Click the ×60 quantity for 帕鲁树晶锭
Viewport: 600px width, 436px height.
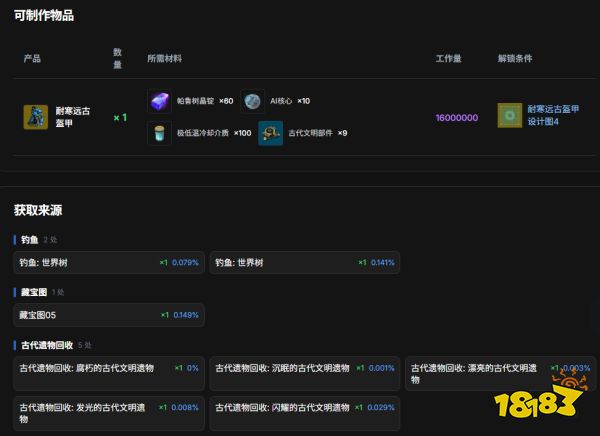tap(226, 101)
